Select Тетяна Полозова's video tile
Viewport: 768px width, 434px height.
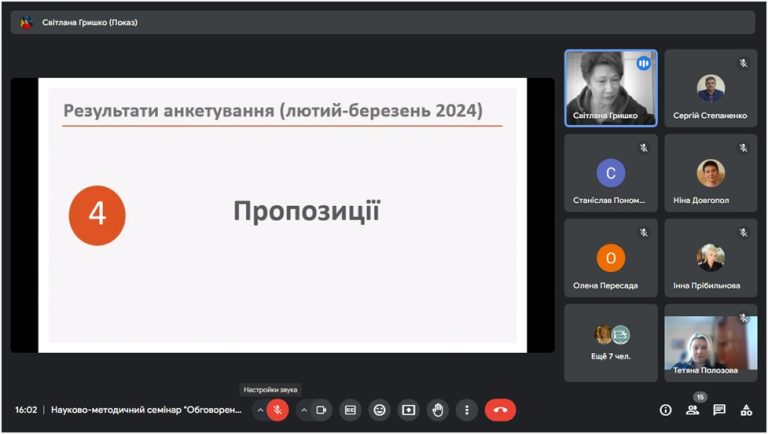click(x=711, y=343)
